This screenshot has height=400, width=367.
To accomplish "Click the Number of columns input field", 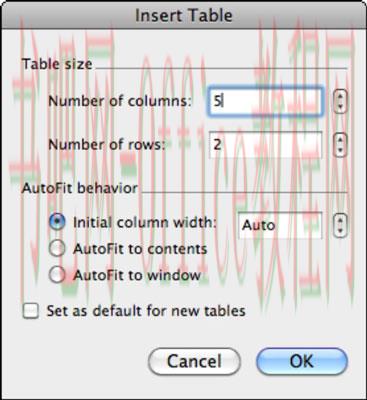I will tap(266, 101).
